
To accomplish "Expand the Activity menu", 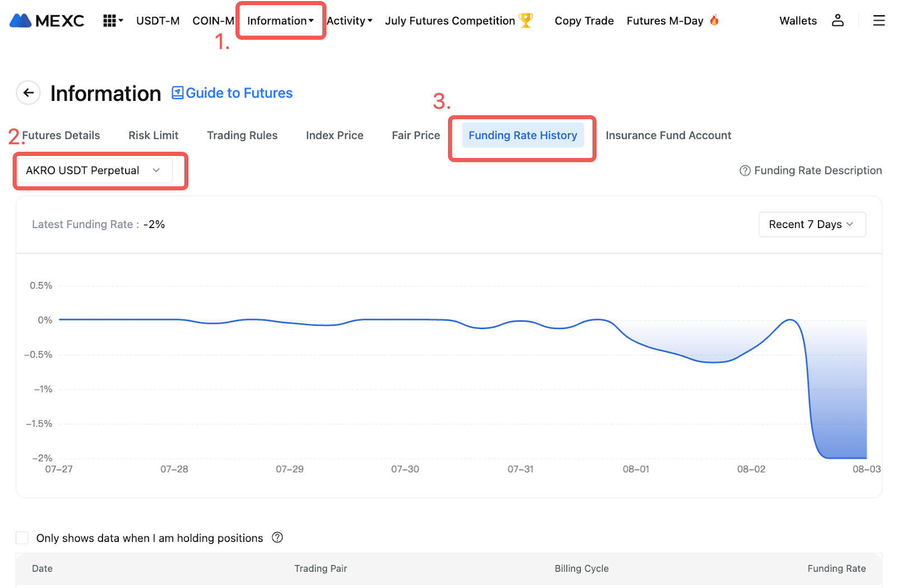I will (349, 21).
